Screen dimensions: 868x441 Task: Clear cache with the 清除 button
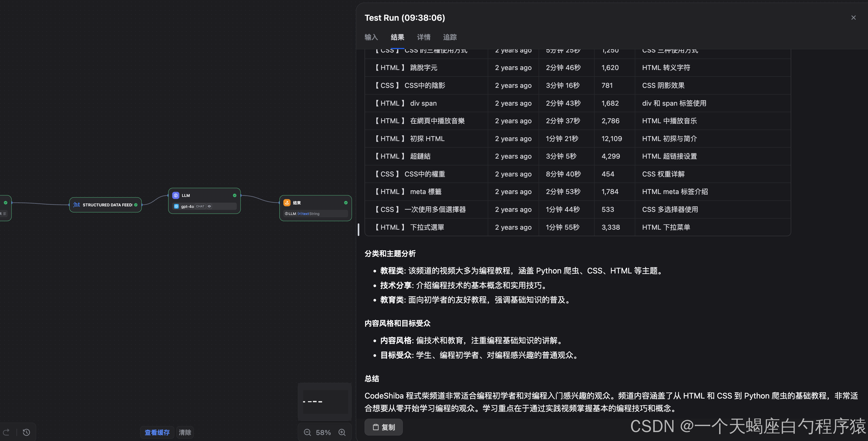pyautogui.click(x=185, y=432)
